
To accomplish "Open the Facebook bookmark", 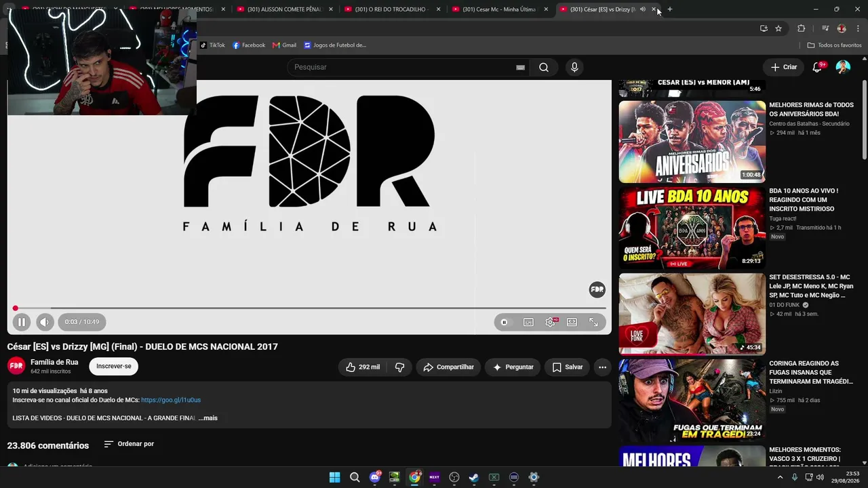I will 249,45.
